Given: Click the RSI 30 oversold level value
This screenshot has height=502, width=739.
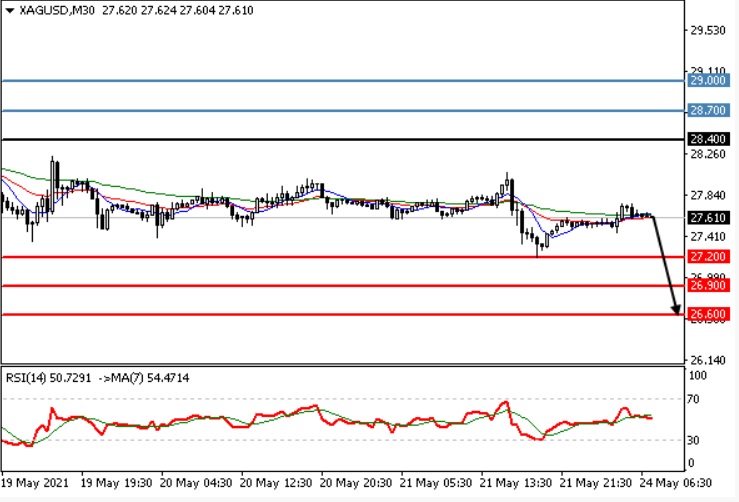Looking at the screenshot, I should [x=695, y=440].
